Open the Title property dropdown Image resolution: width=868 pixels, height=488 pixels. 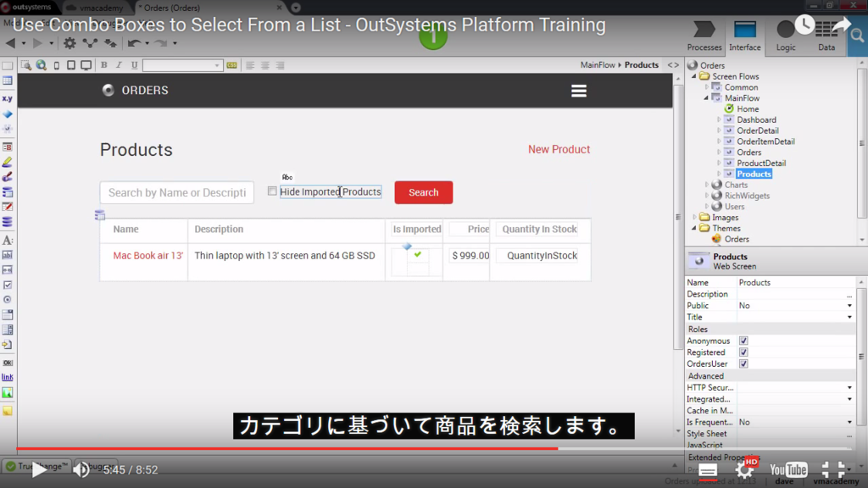click(x=849, y=317)
